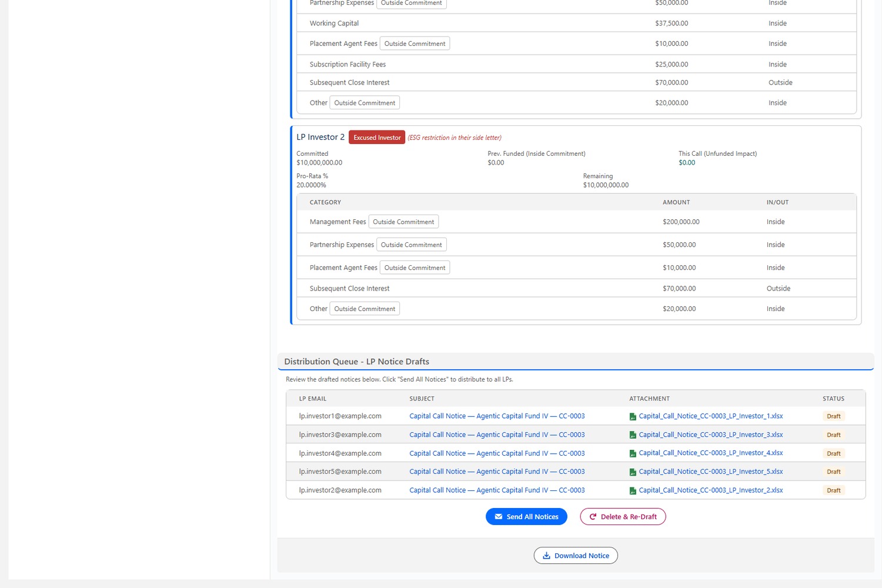This screenshot has height=588, width=882.
Task: Click the $200,000.00 Management Fees amount
Action: [681, 222]
